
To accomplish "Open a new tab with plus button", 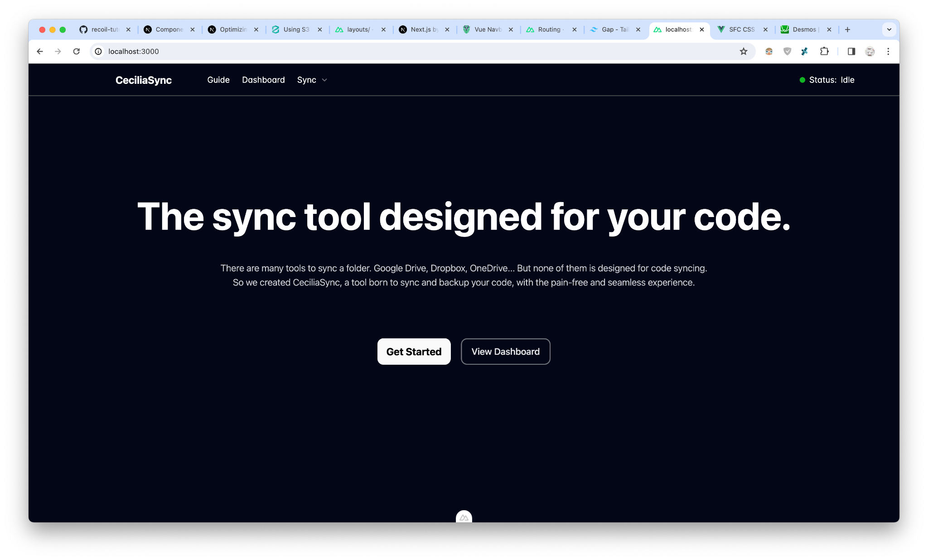I will 847,29.
